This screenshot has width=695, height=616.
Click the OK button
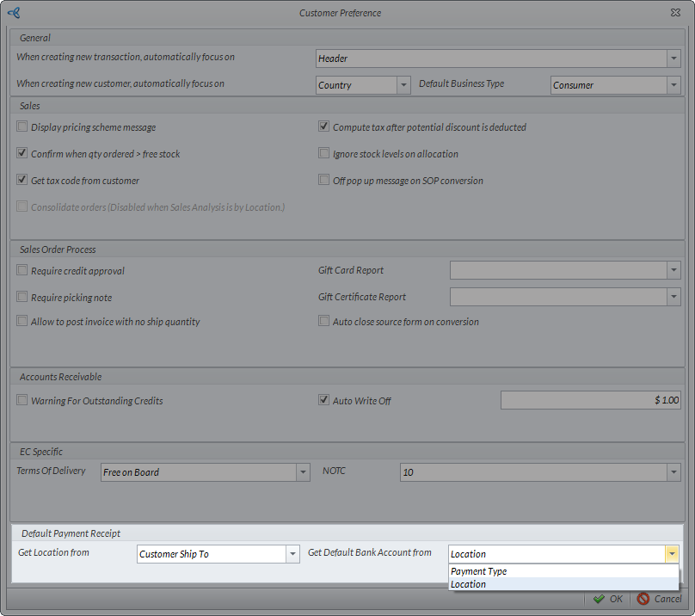(x=607, y=599)
